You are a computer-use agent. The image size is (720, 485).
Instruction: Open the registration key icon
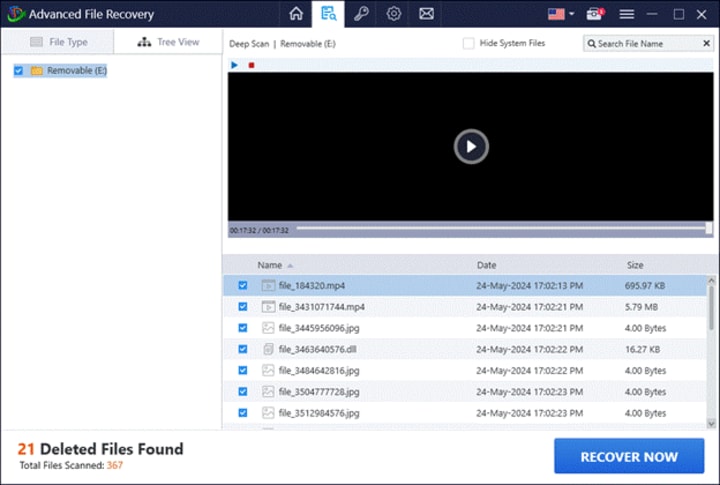(361, 14)
